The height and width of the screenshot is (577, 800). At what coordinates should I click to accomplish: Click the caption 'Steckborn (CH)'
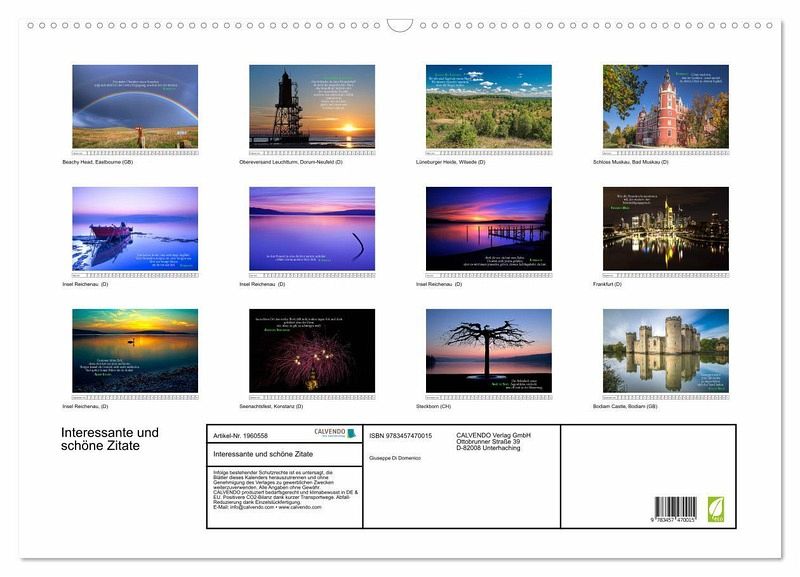click(433, 407)
